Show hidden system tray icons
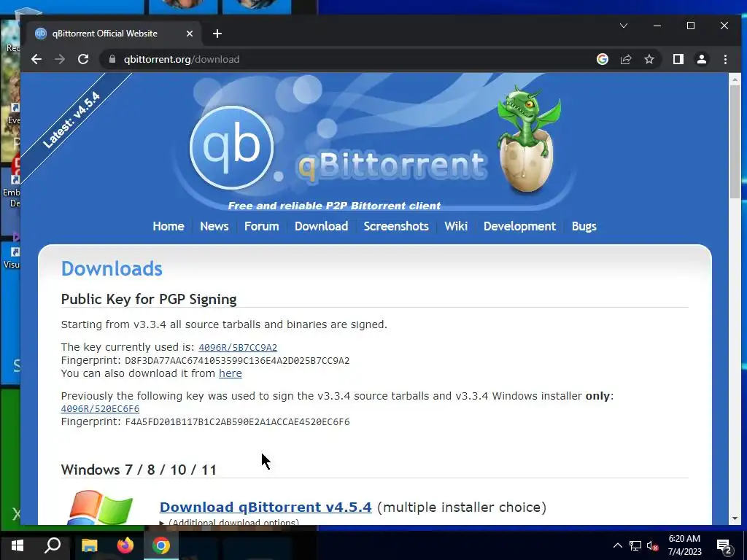The width and height of the screenshot is (747, 560). [617, 545]
